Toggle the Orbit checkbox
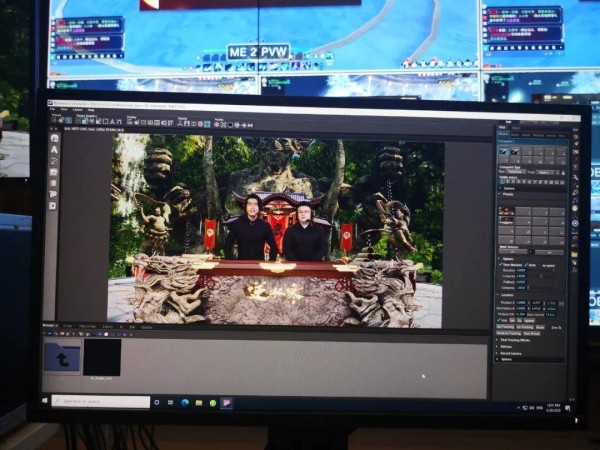Viewport: 600px width, 450px height. click(x=527, y=265)
